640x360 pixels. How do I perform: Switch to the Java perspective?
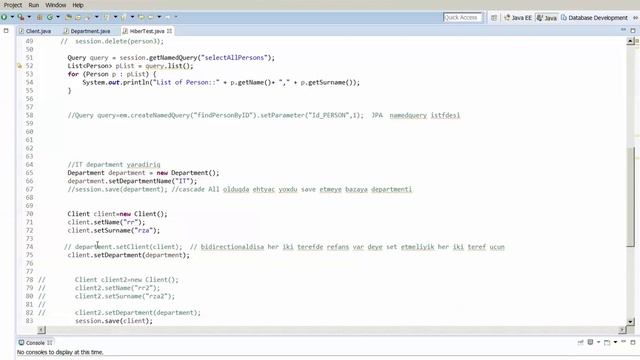(547, 18)
